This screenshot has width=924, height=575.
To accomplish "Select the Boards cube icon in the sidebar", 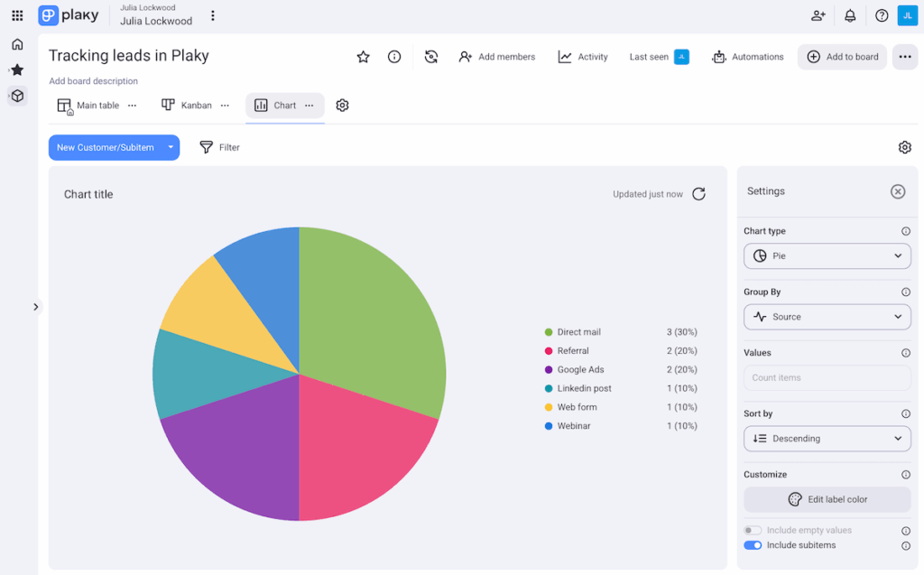I will [x=16, y=95].
